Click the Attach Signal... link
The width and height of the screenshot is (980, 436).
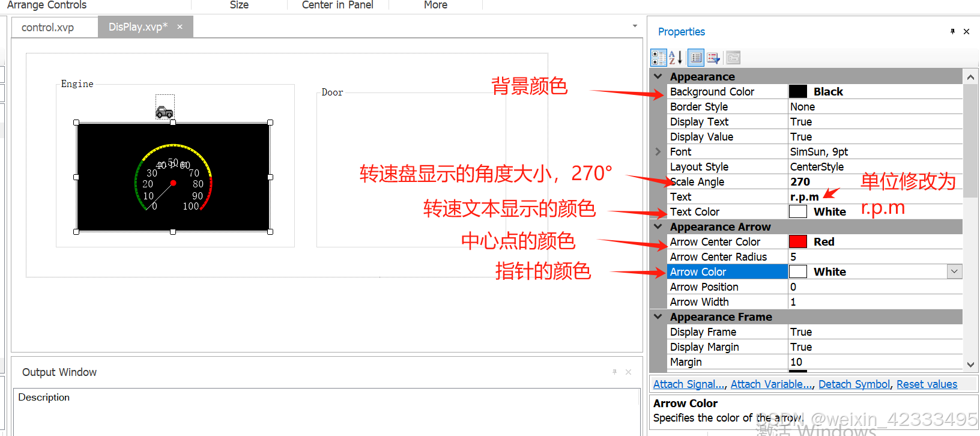[x=689, y=384]
